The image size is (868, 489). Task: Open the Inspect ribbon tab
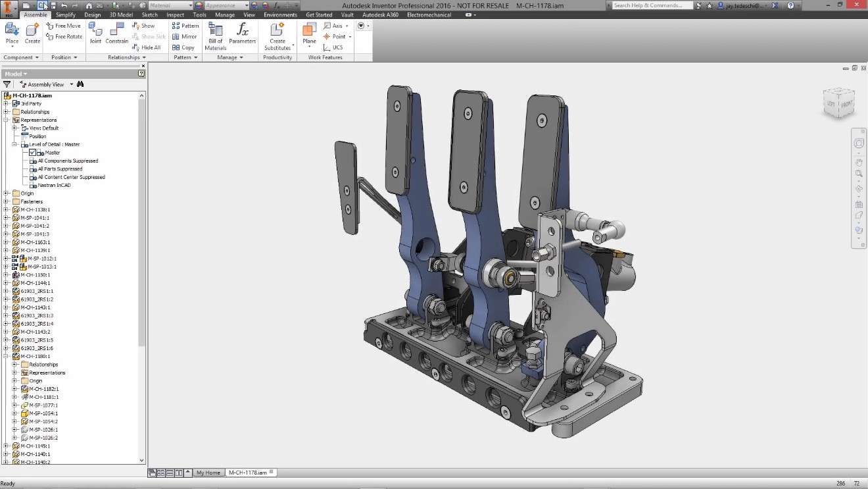tap(176, 14)
